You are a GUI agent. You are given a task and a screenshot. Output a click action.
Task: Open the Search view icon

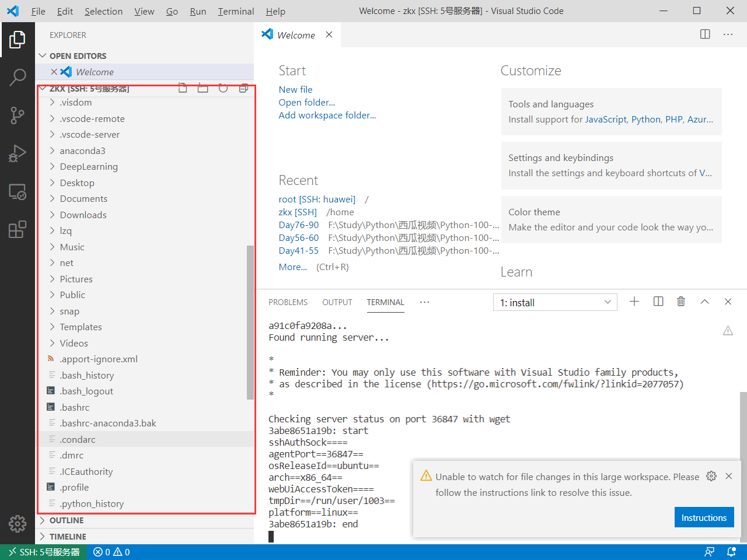click(18, 77)
